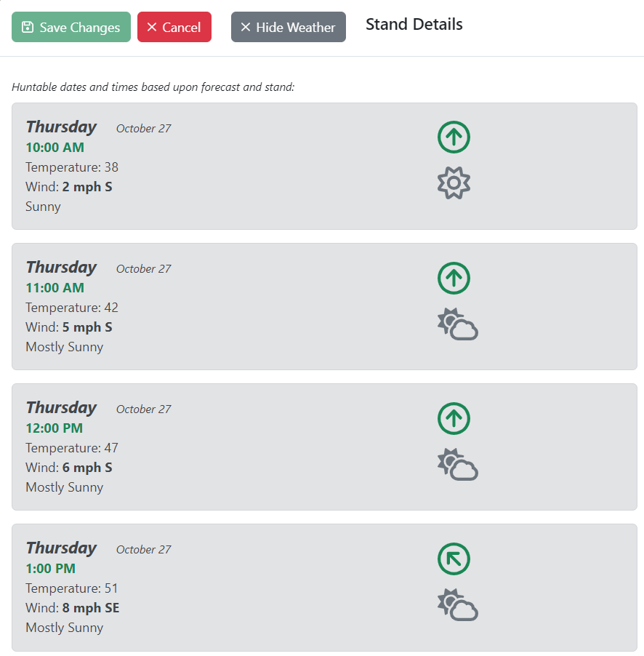
Task: Click the October 27 date on the first card
Action: (x=143, y=128)
